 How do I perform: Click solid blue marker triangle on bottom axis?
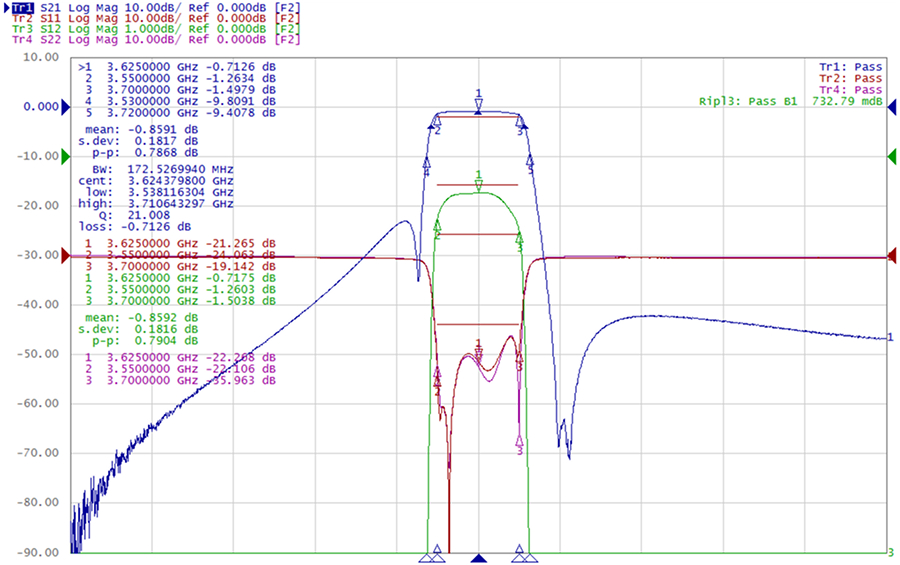coord(480,558)
